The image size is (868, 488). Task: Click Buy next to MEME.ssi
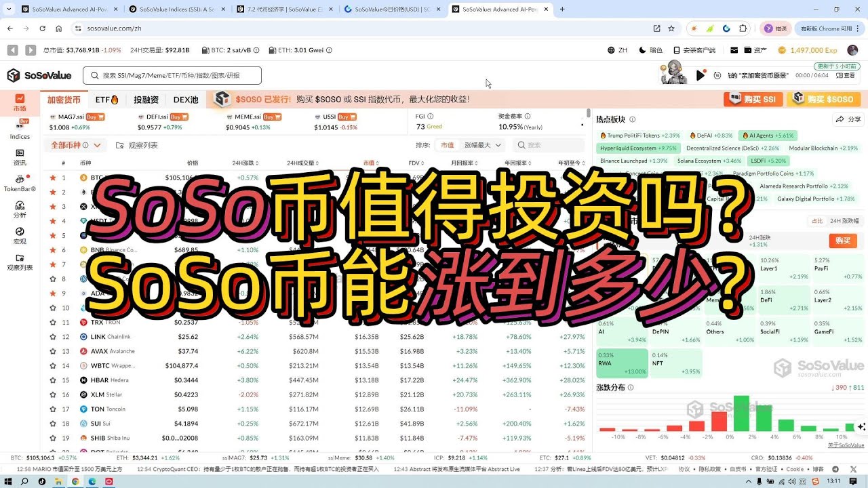click(x=273, y=117)
